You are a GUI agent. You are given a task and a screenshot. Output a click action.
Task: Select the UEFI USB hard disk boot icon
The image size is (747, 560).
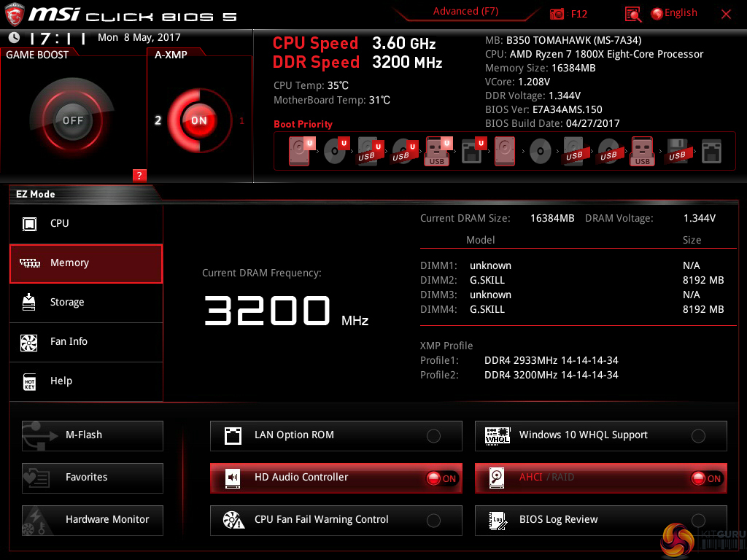click(x=371, y=152)
